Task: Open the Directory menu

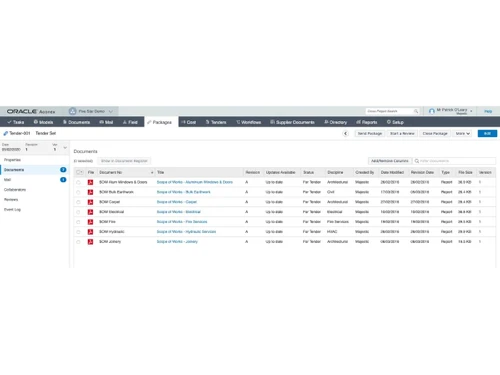Action: coord(336,122)
